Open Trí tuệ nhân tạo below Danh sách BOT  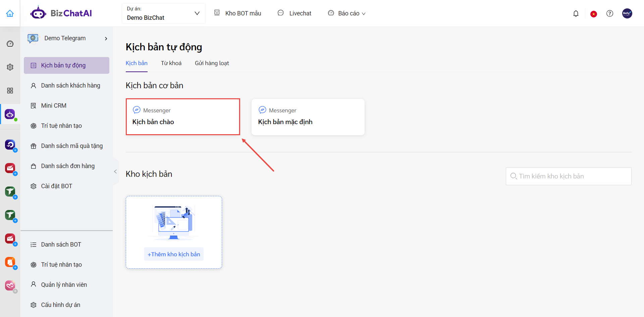tap(66, 265)
